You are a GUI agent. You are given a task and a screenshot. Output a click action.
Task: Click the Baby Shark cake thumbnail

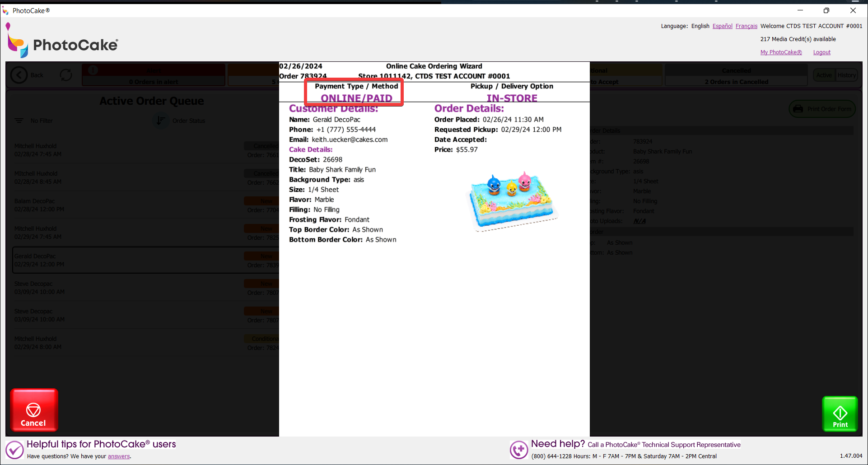pos(512,200)
